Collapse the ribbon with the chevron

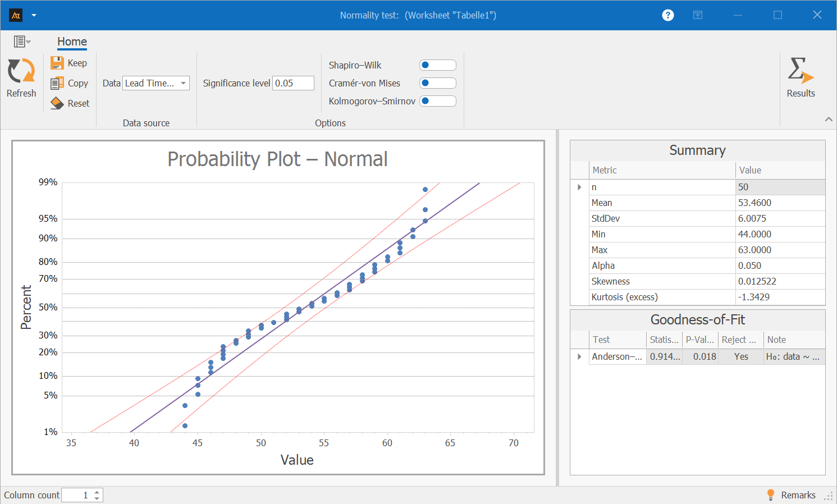pos(829,119)
